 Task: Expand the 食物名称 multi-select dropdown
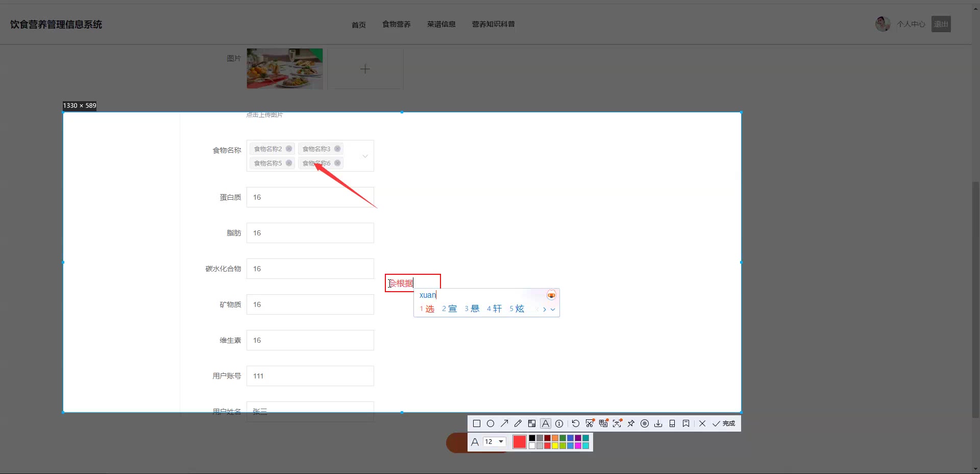click(x=365, y=156)
